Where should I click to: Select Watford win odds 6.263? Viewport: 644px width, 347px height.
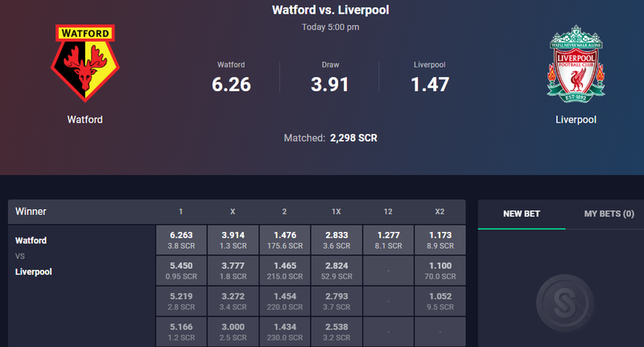(x=181, y=240)
